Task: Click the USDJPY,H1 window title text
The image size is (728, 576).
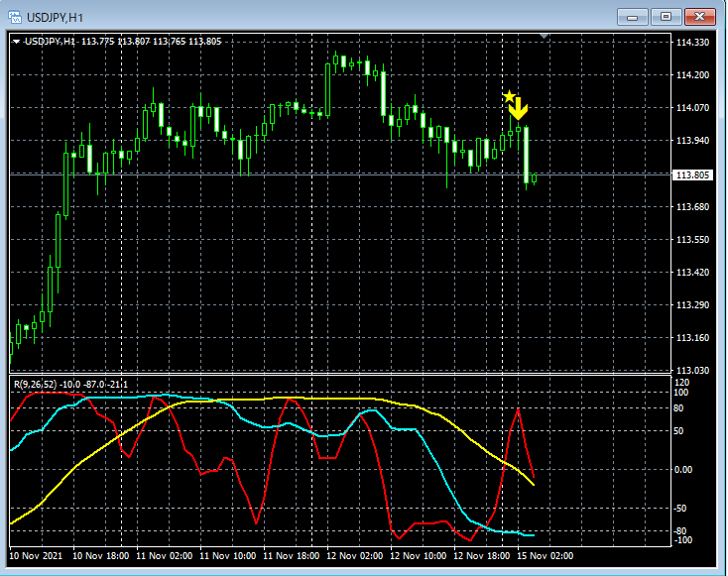Action: pyautogui.click(x=55, y=18)
